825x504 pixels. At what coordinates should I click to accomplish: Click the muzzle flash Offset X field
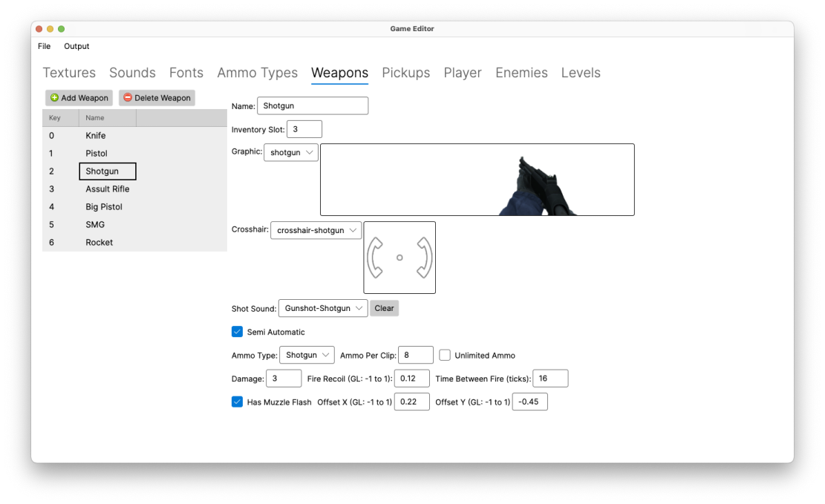click(412, 402)
